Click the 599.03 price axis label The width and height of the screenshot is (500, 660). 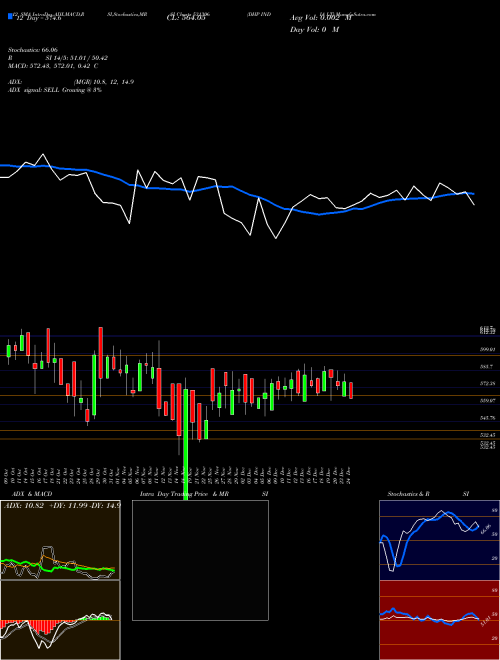tap(488, 349)
